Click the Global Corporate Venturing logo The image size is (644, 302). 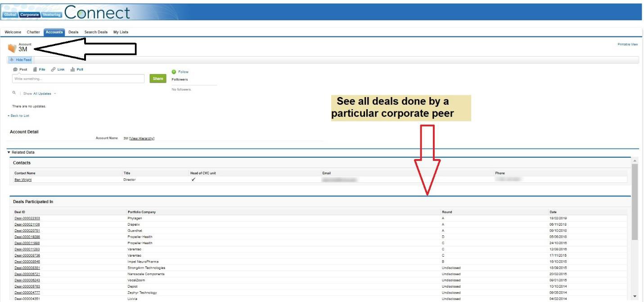(32, 14)
